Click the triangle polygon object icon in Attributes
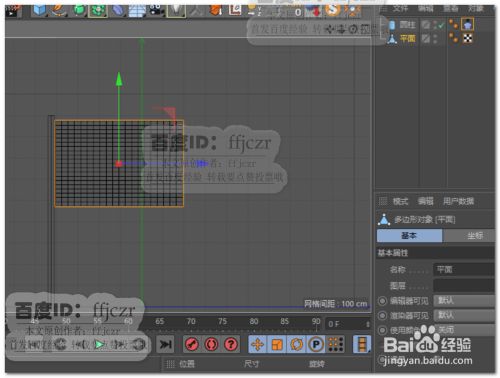Image resolution: width=500 pixels, height=378 pixels. (384, 219)
